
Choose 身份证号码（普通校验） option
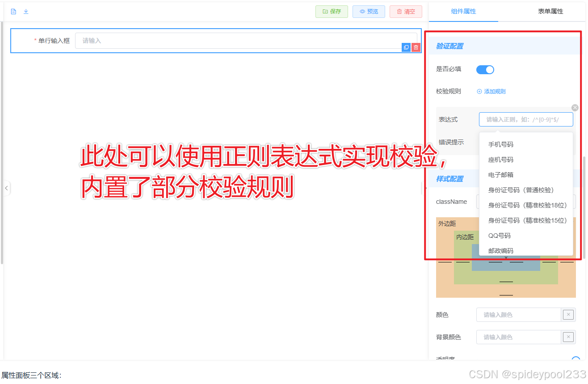526,190
